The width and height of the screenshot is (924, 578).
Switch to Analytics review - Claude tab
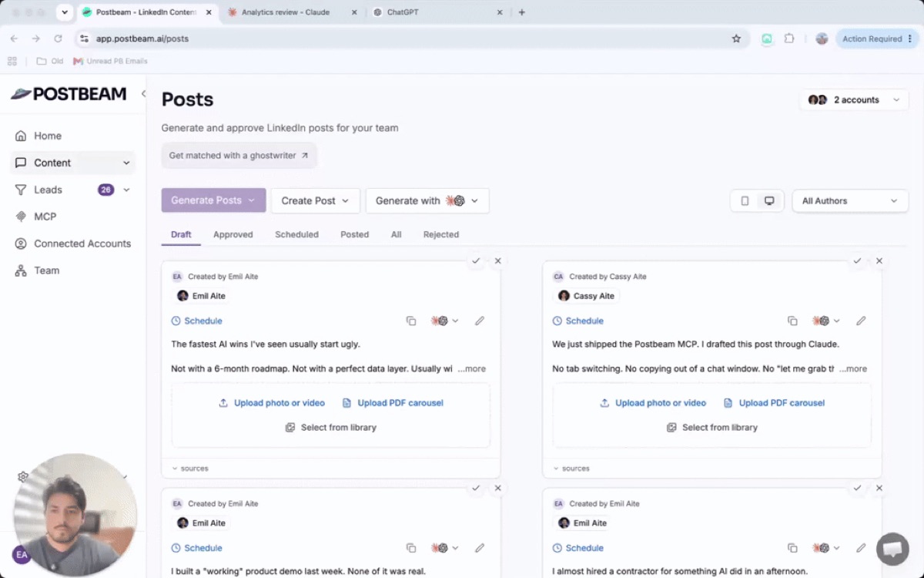[285, 12]
